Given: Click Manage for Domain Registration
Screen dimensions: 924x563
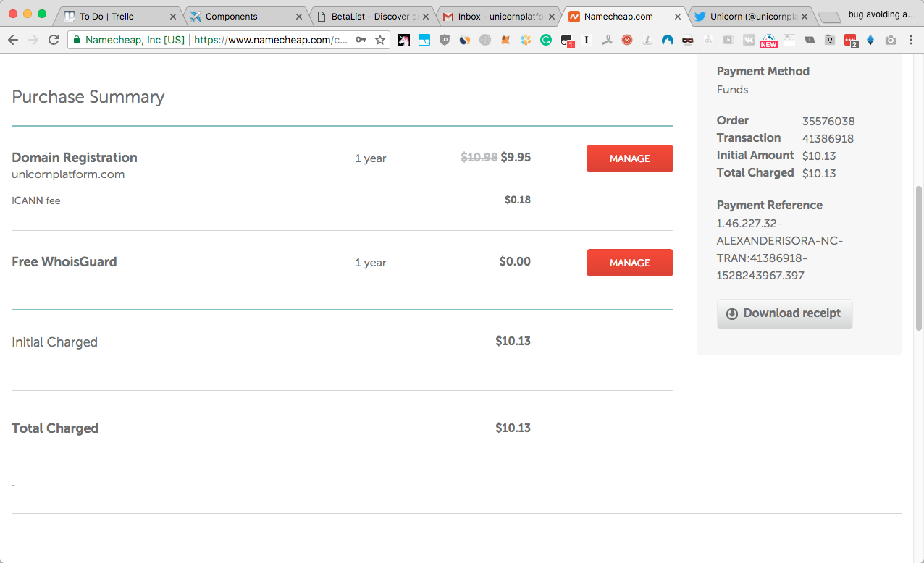Looking at the screenshot, I should [x=629, y=158].
